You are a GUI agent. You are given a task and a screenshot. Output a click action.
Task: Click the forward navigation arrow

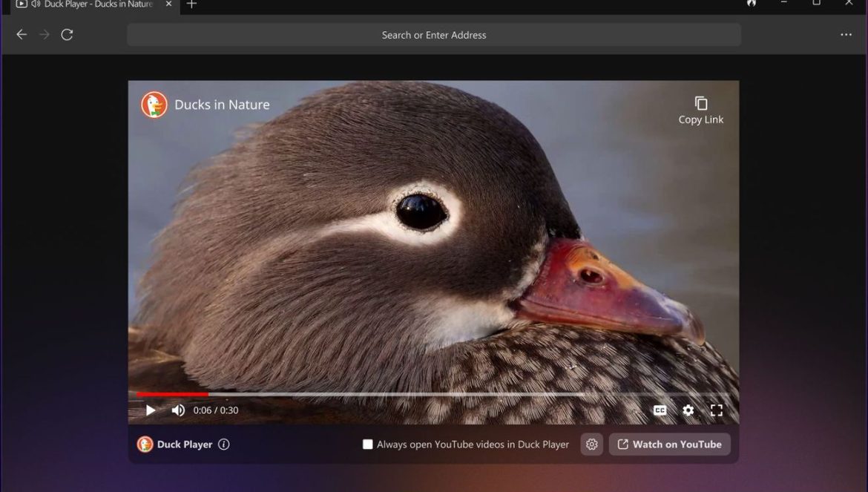[x=45, y=34]
